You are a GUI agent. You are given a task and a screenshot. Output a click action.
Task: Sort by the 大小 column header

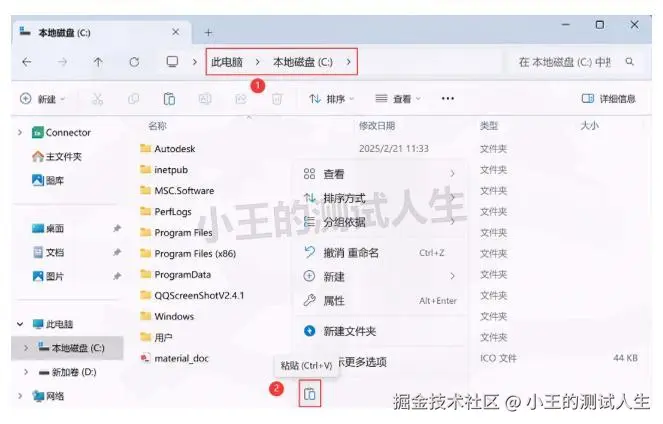pyautogui.click(x=589, y=126)
